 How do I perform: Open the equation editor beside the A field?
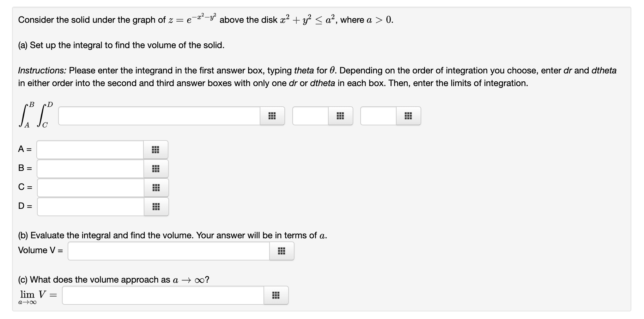[156, 149]
